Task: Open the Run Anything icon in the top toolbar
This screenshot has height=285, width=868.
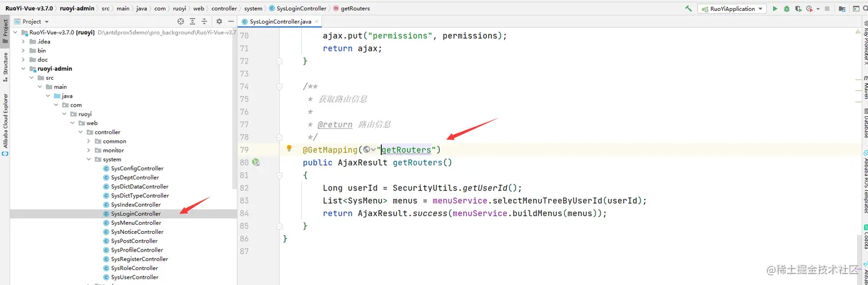Action: point(855,9)
